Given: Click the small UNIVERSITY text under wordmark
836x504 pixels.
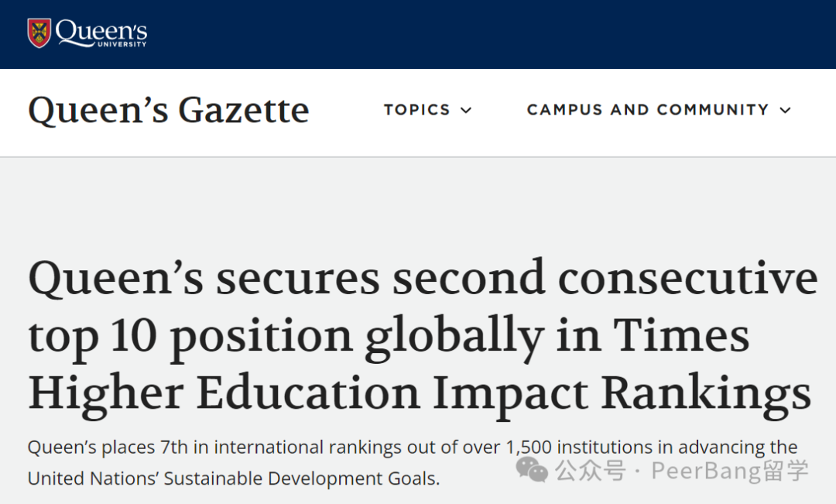Looking at the screenshot, I should pos(122,44).
